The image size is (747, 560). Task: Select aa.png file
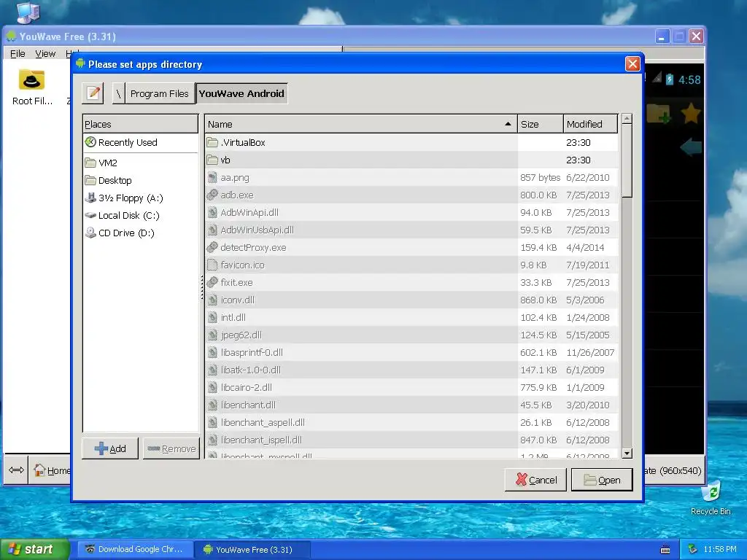412,178
